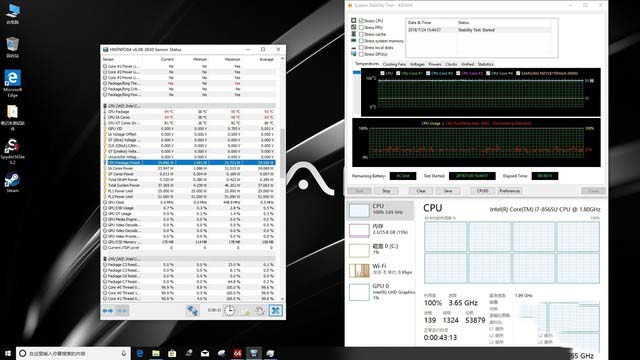The image size is (640, 360).
Task: Switch to the Clocks tab
Action: [x=451, y=64]
